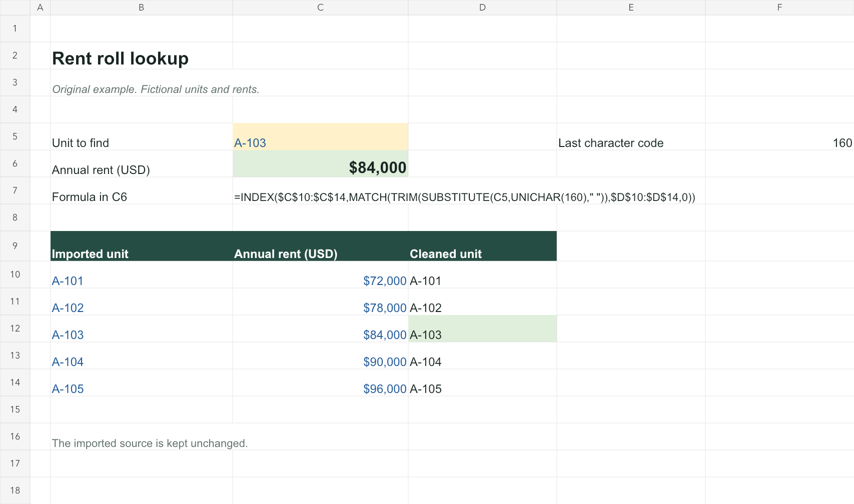Select the 'Last character code' cell

[631, 136]
